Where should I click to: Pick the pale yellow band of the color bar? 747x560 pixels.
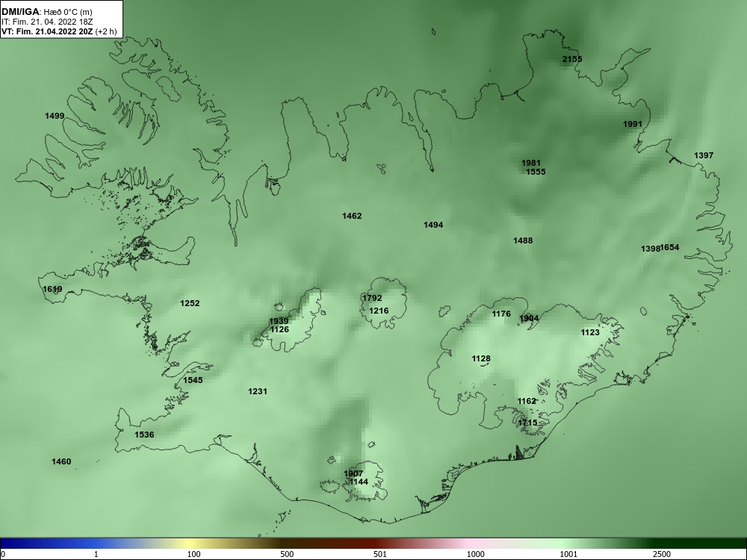pyautogui.click(x=190, y=544)
